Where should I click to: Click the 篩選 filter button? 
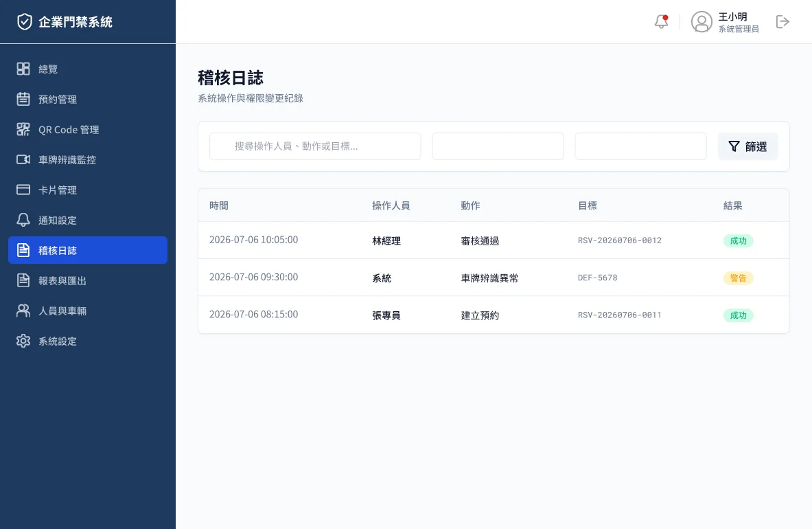tap(747, 146)
